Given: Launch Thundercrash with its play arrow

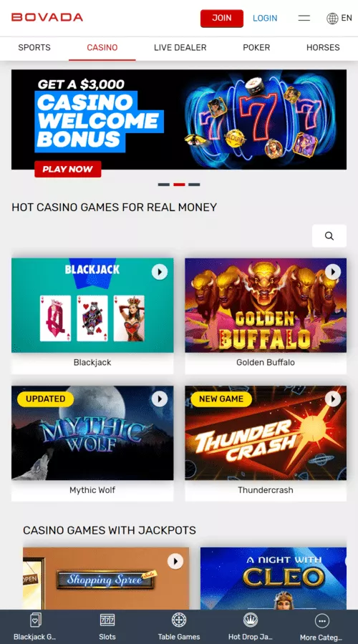Looking at the screenshot, I should coord(333,399).
